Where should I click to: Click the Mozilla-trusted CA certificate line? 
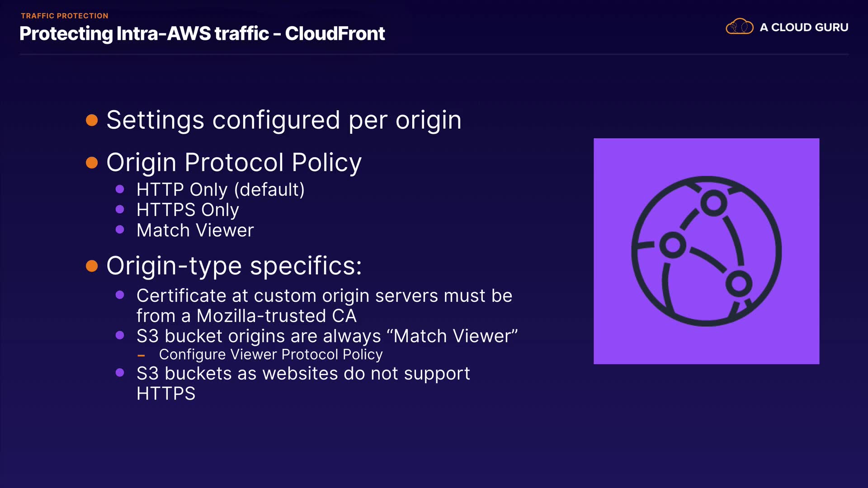pyautogui.click(x=324, y=305)
